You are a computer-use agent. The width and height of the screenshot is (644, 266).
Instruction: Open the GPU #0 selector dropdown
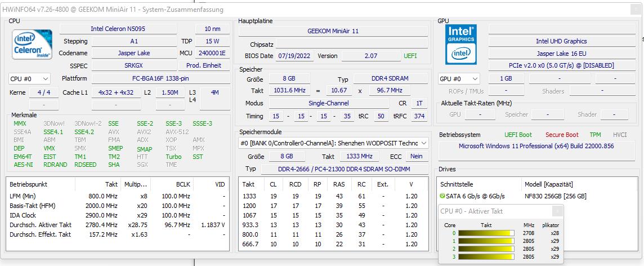click(459, 78)
